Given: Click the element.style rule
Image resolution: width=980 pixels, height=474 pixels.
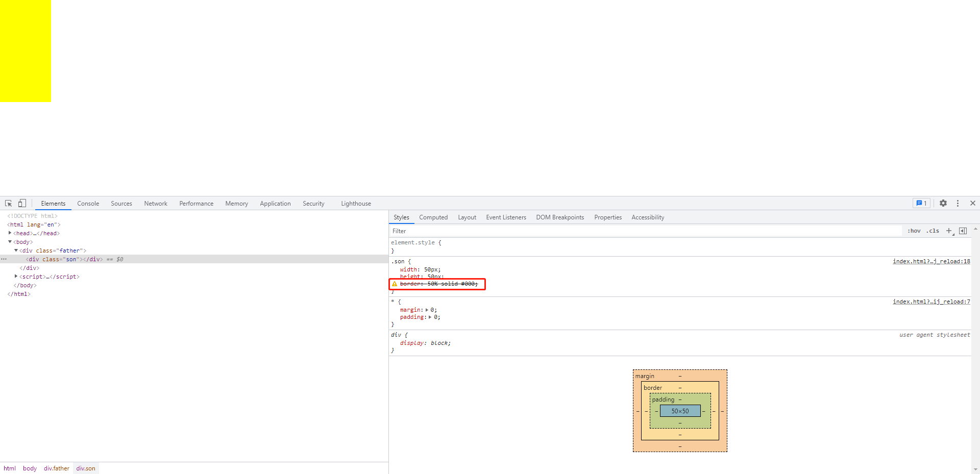Looking at the screenshot, I should 413,243.
